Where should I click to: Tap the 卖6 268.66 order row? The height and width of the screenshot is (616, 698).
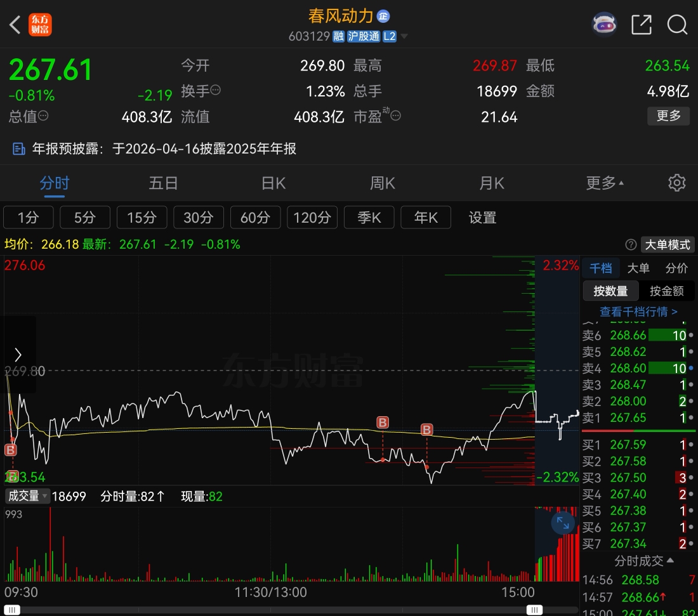click(638, 335)
